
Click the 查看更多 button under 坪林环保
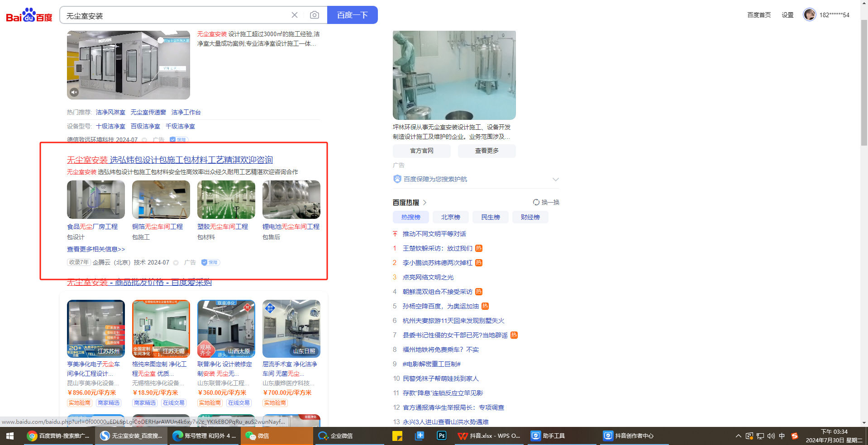487,151
